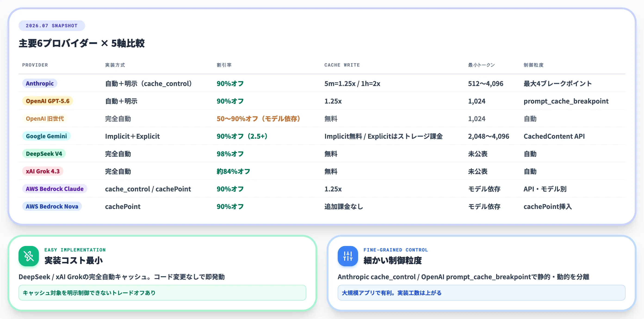The width and height of the screenshot is (644, 319).
Task: Click 最大4ブレークポイント in the Anthropic row
Action: (557, 83)
